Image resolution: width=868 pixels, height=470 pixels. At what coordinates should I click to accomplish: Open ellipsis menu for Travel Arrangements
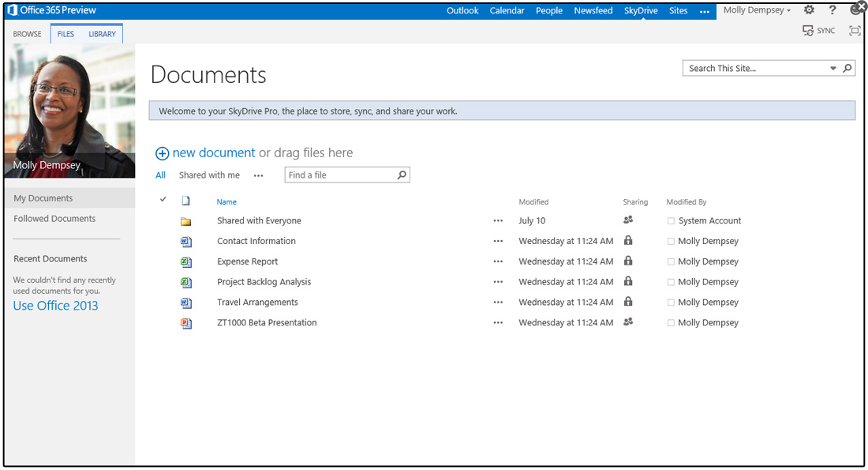498,303
